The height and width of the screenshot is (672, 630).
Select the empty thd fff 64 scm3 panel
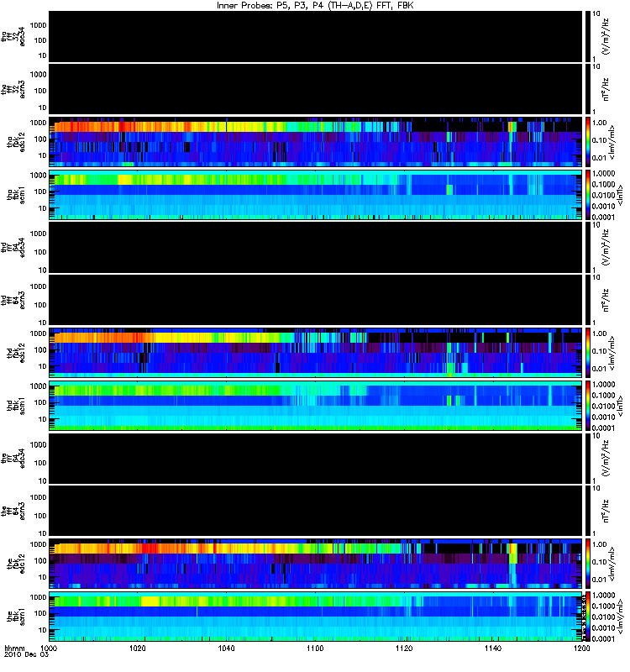pos(315,300)
